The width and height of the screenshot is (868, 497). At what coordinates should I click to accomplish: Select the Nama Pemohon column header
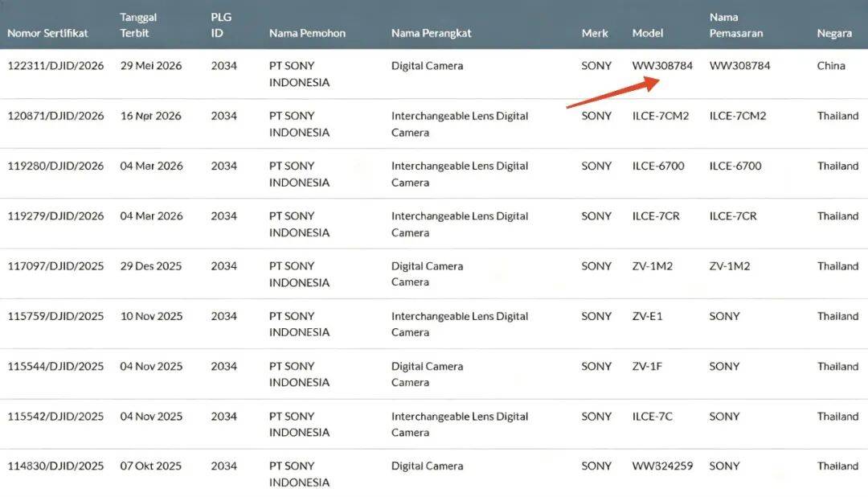coord(307,33)
